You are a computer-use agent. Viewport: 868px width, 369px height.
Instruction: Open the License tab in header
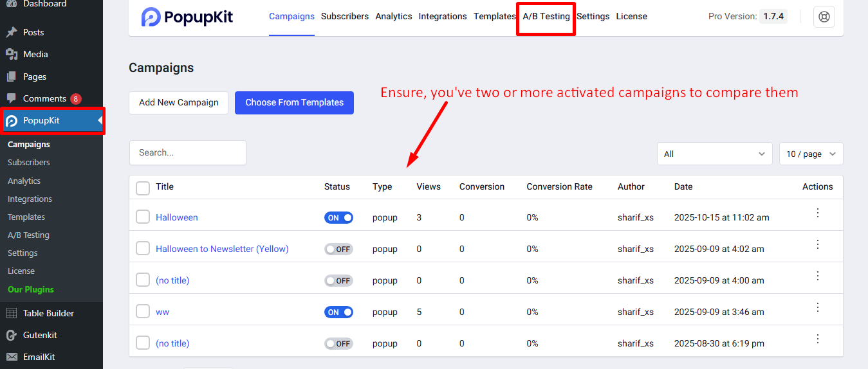click(x=632, y=16)
